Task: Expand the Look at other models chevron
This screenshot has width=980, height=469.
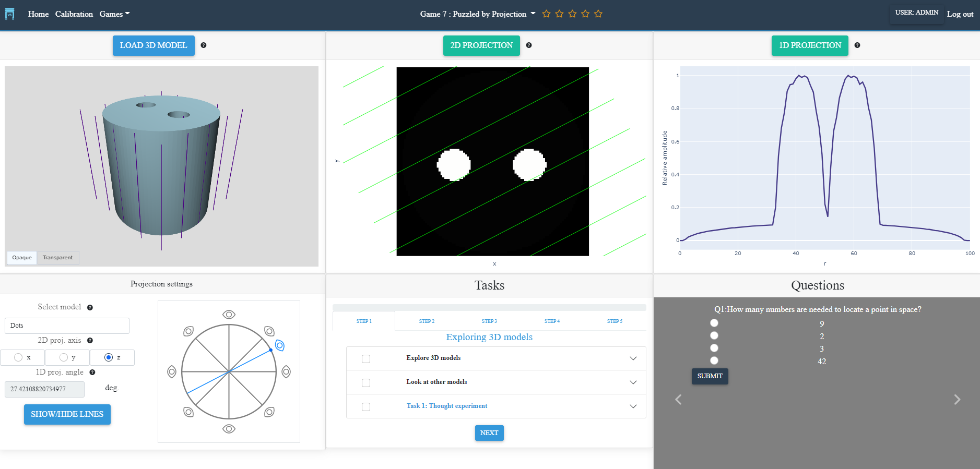Action: click(x=633, y=382)
